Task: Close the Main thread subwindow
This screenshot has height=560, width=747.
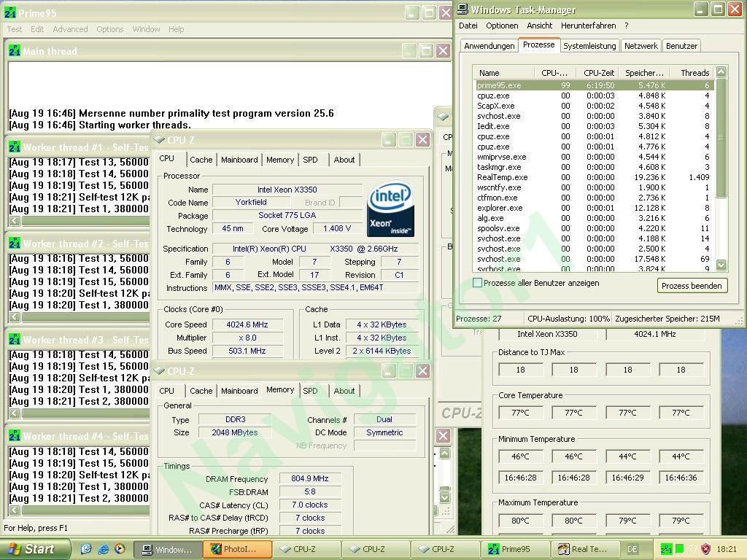Action: click(443, 50)
